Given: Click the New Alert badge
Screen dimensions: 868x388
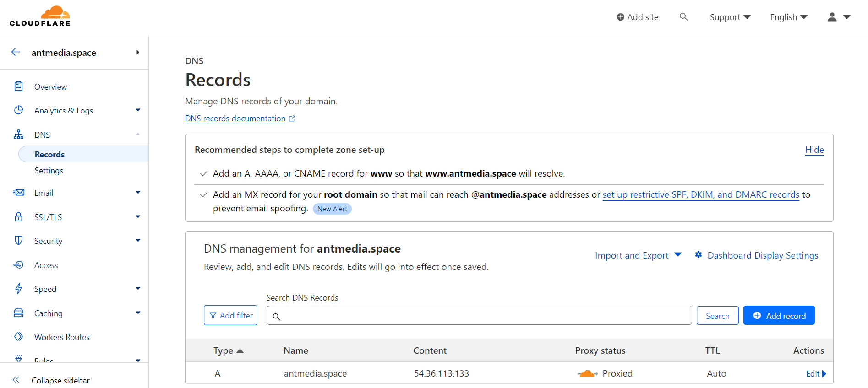Looking at the screenshot, I should (x=332, y=209).
